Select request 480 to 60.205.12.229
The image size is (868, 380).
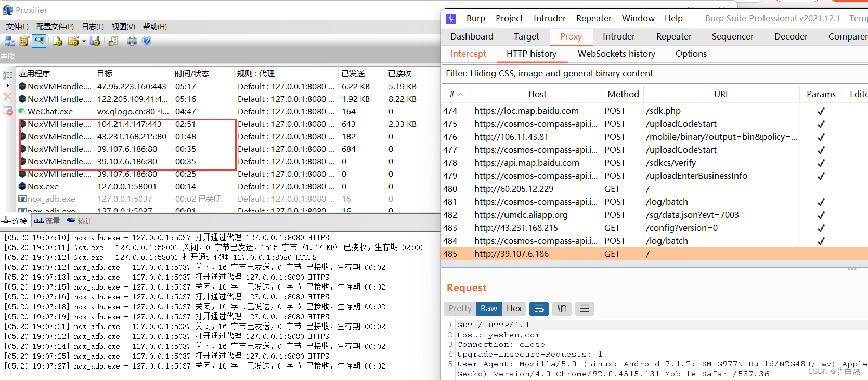click(654, 189)
